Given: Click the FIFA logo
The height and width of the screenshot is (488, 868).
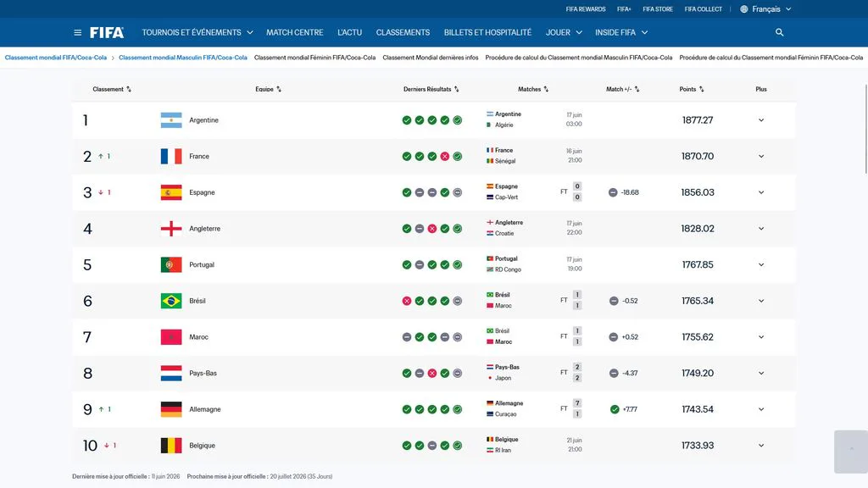Looking at the screenshot, I should [x=107, y=33].
